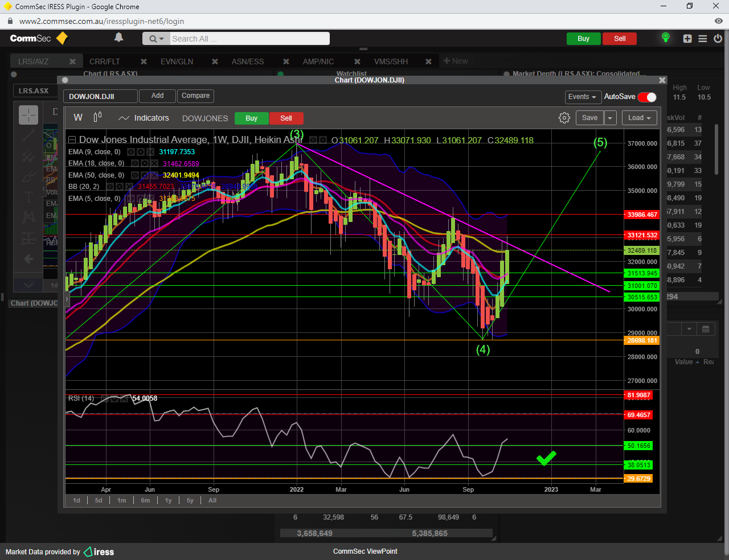
Task: Open the Load dropdown
Action: pos(640,118)
